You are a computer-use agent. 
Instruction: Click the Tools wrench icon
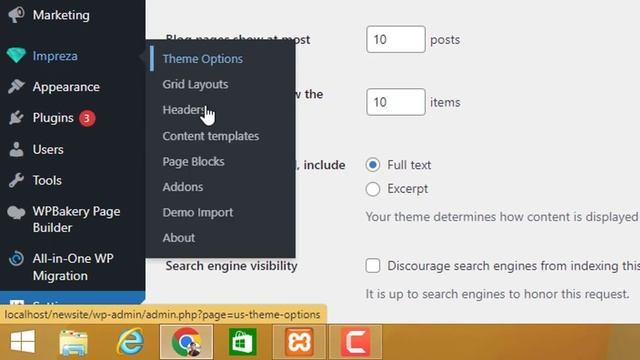16,180
